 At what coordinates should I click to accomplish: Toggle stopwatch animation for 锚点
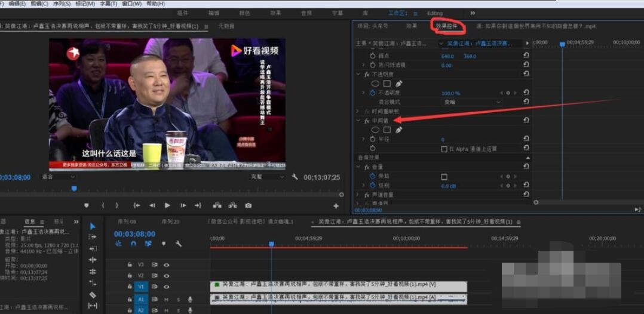(373, 56)
